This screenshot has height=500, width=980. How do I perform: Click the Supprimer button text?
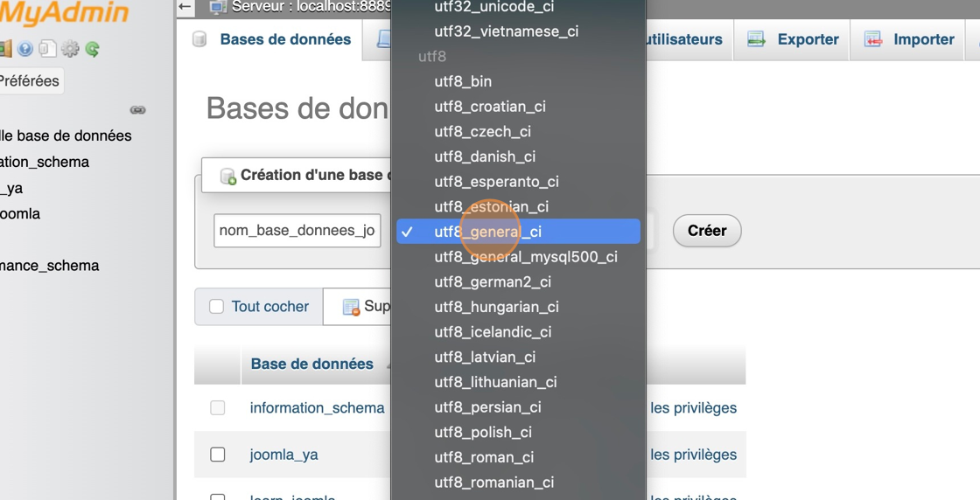tap(377, 307)
